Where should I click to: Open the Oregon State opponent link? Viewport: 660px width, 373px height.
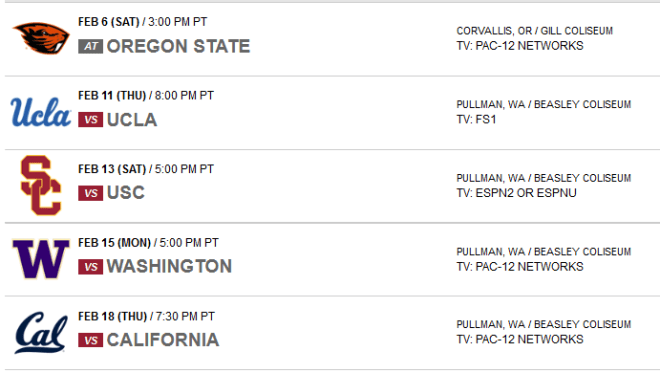[178, 46]
